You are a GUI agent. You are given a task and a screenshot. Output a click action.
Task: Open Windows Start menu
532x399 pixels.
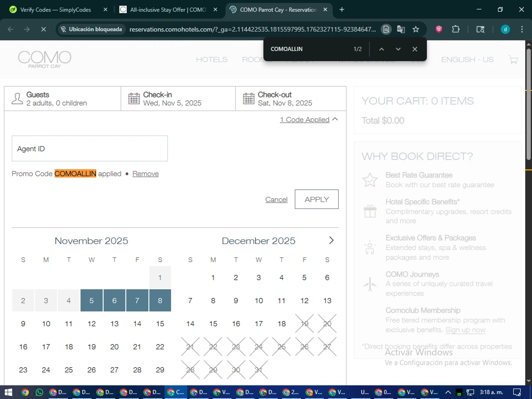pyautogui.click(x=8, y=392)
